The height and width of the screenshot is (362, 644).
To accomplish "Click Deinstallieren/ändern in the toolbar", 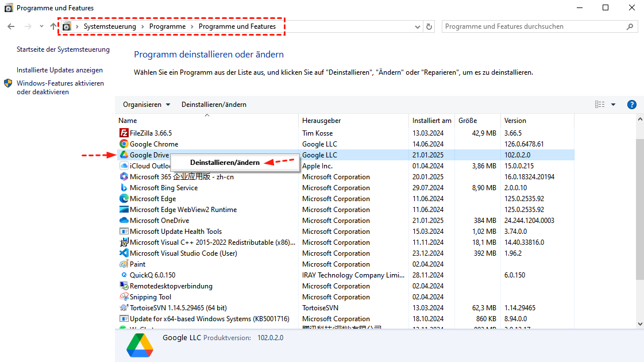I will (x=214, y=105).
